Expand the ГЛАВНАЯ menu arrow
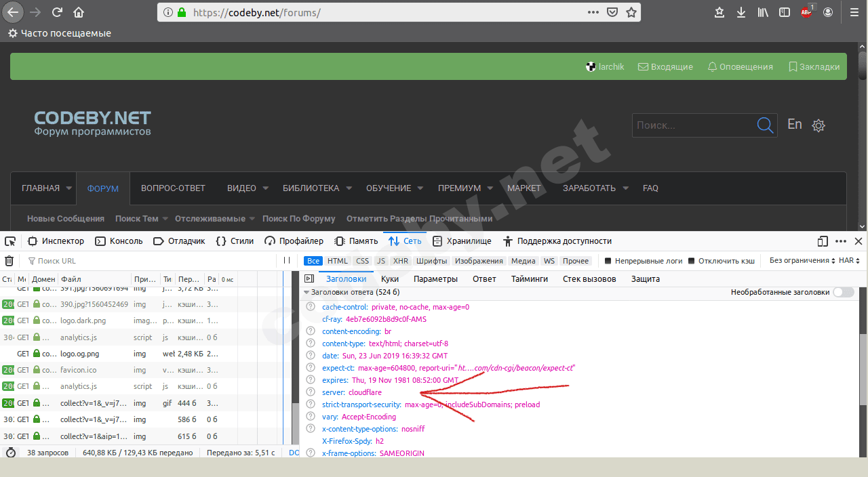 pos(69,188)
